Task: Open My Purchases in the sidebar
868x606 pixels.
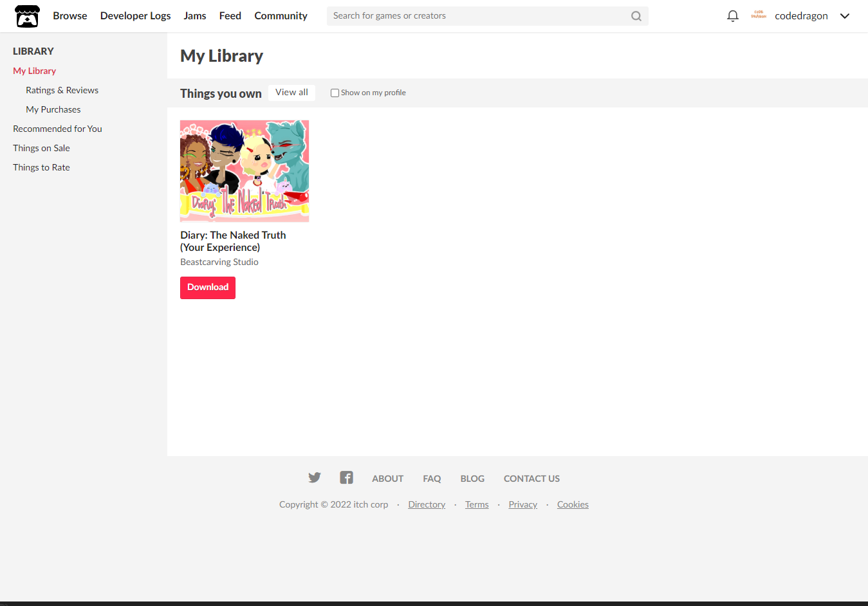Action: coord(53,109)
